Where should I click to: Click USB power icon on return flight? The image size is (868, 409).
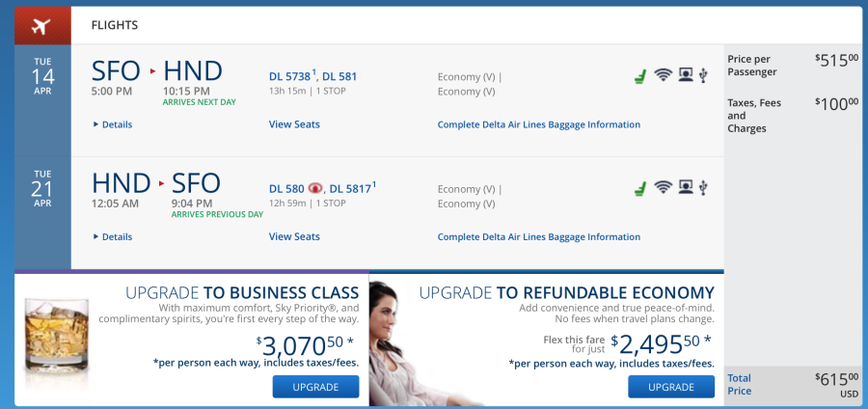703,188
